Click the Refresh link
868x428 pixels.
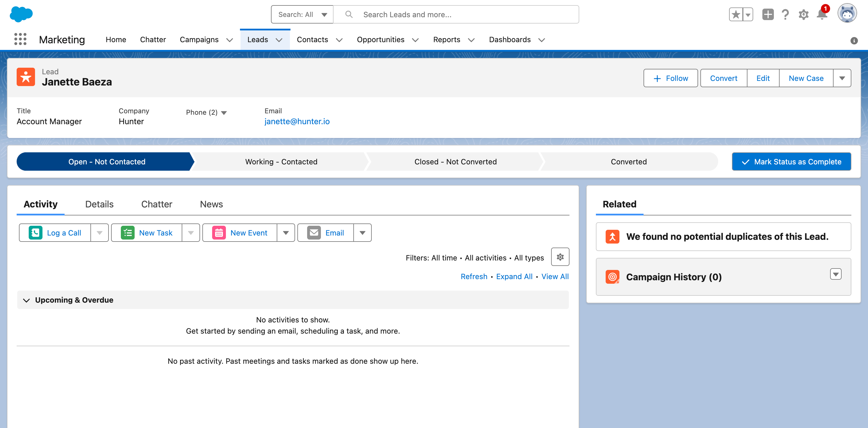pyautogui.click(x=474, y=277)
